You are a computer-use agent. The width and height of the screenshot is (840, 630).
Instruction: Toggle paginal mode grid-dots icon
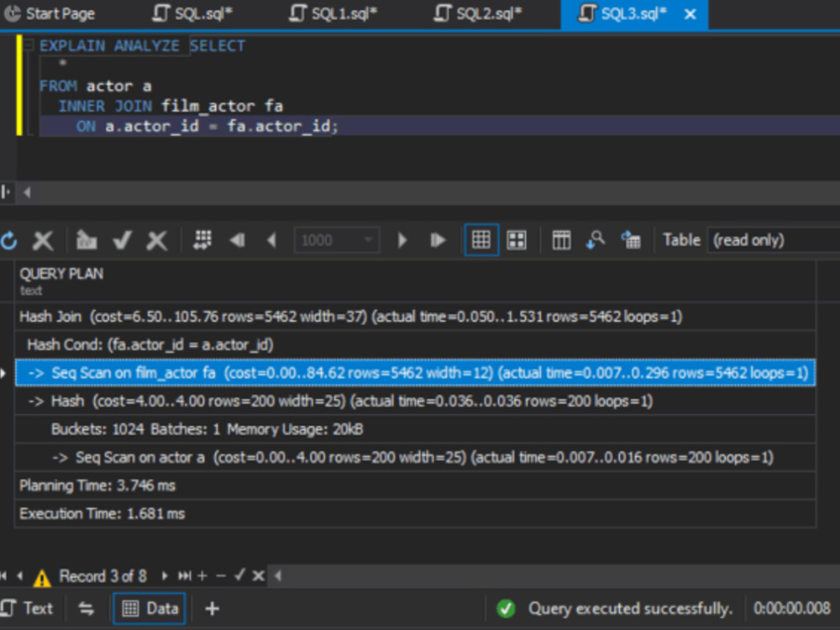tap(202, 240)
